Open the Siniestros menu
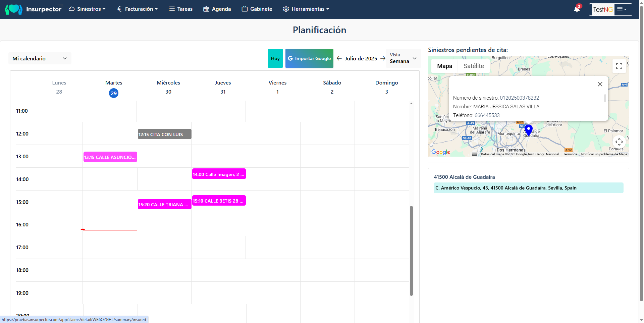The height and width of the screenshot is (323, 644). click(87, 9)
